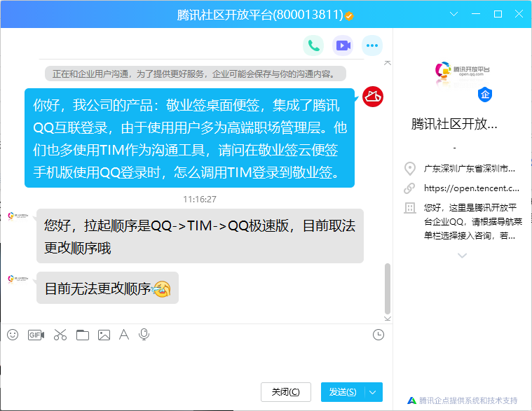The height and width of the screenshot is (411, 532).
Task: Click the link chain icon in profile
Action: pyautogui.click(x=409, y=188)
